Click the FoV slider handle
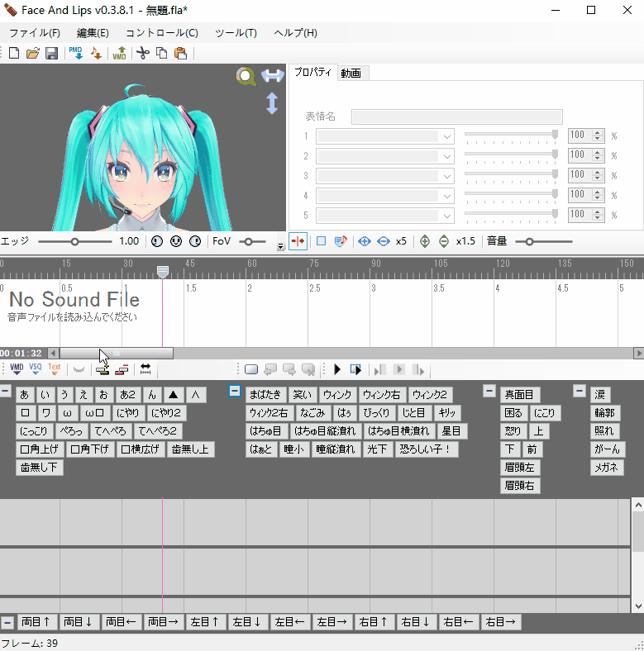The image size is (644, 651). [249, 241]
